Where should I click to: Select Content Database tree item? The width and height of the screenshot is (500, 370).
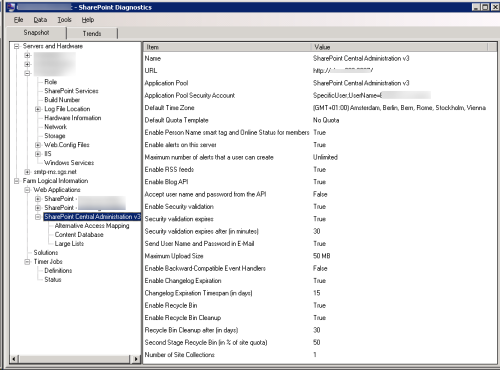79,235
